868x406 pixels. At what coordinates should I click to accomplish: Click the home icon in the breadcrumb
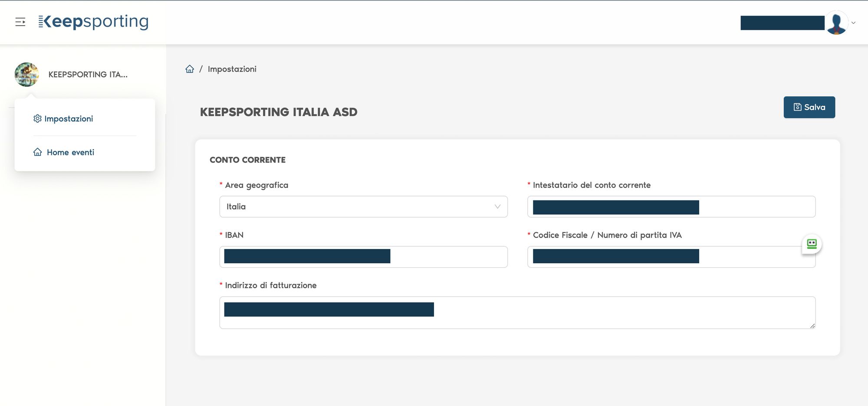190,69
